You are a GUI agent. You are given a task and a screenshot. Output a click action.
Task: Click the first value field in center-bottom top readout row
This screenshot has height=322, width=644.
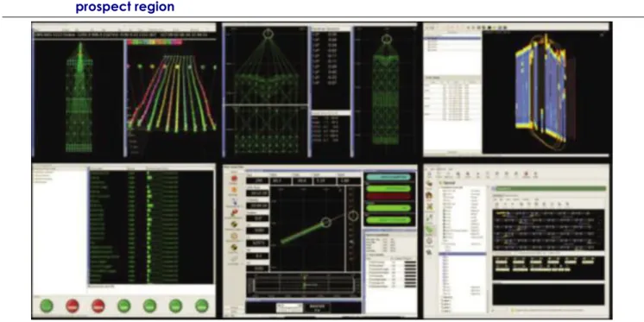click(256, 180)
